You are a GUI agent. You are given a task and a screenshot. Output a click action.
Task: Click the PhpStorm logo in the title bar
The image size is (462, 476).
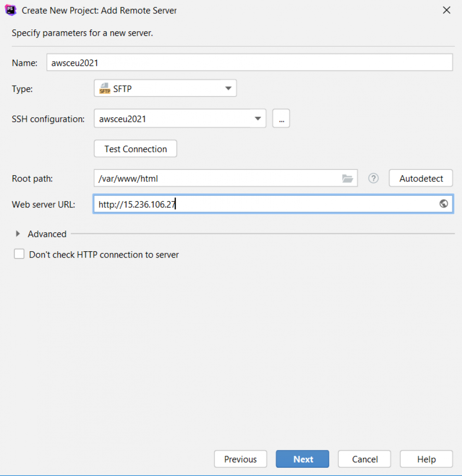coord(10,10)
